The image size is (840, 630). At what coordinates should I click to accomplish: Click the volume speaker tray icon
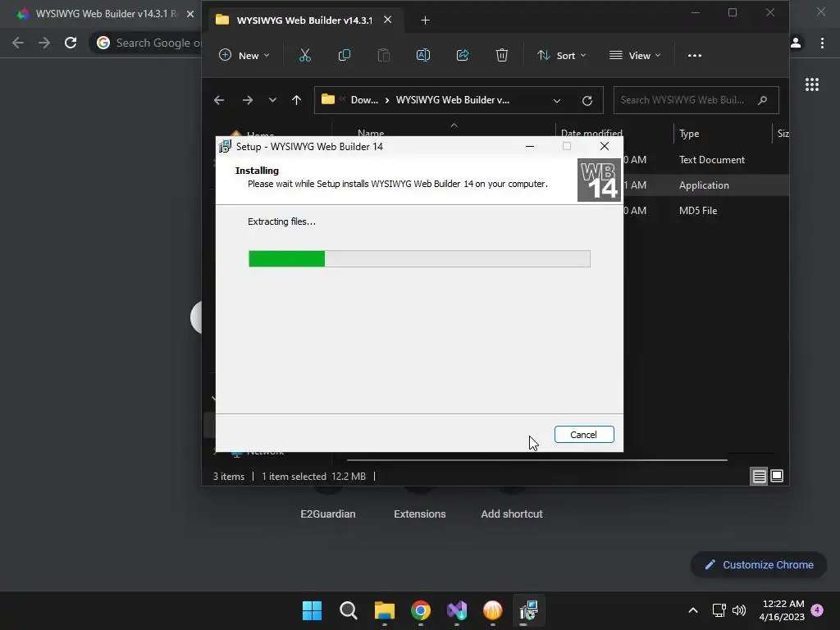pyautogui.click(x=739, y=610)
